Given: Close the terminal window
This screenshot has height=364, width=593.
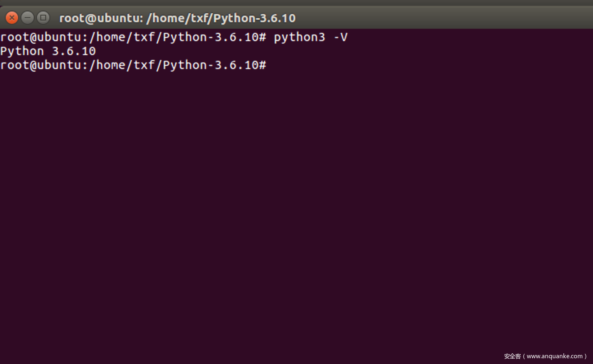Looking at the screenshot, I should tap(12, 18).
